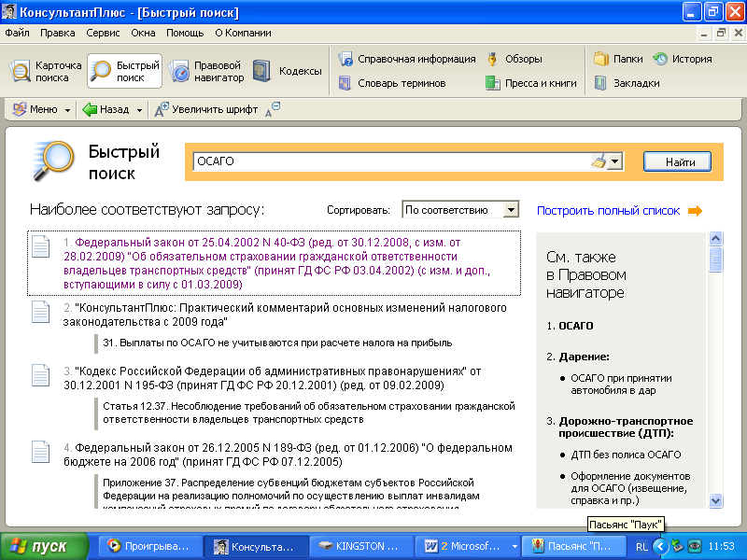Click Увеличить шрифт to enlarge font
Viewport: 747px width, 560px height.
tap(205, 109)
